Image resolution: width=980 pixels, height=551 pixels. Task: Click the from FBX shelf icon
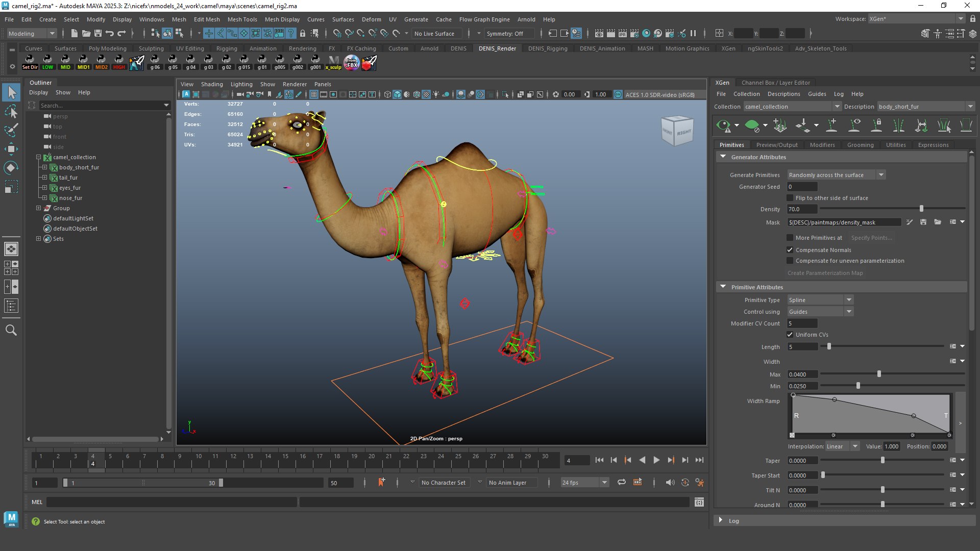pos(352,63)
